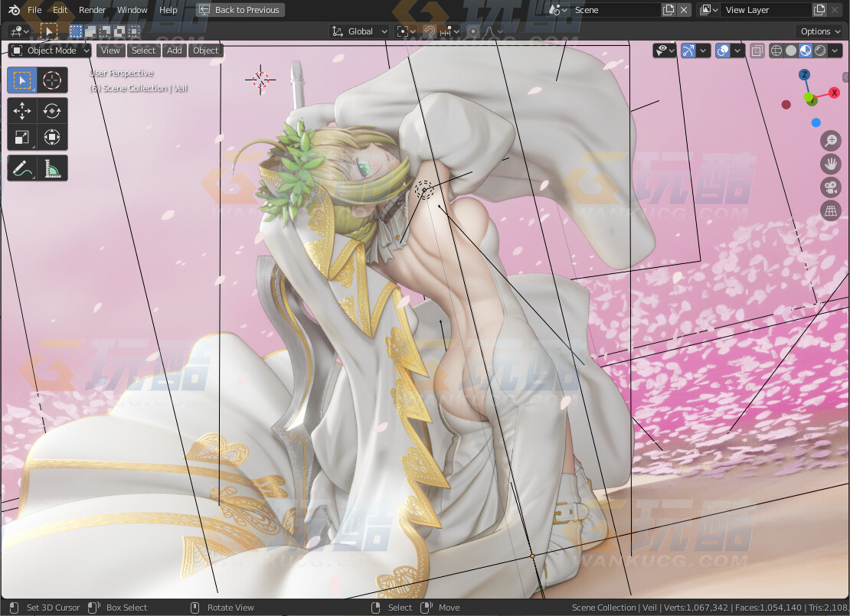850x616 pixels.
Task: Click the Z axis on navigation gizmo
Action: click(805, 75)
